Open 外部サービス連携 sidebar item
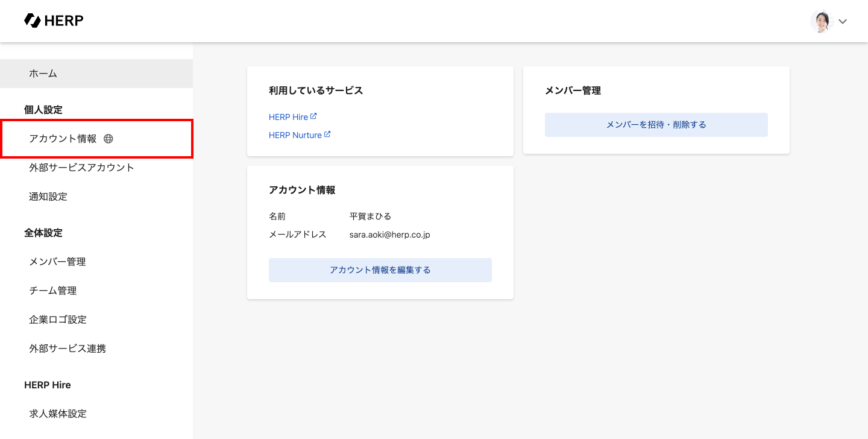This screenshot has width=868, height=439. [68, 349]
